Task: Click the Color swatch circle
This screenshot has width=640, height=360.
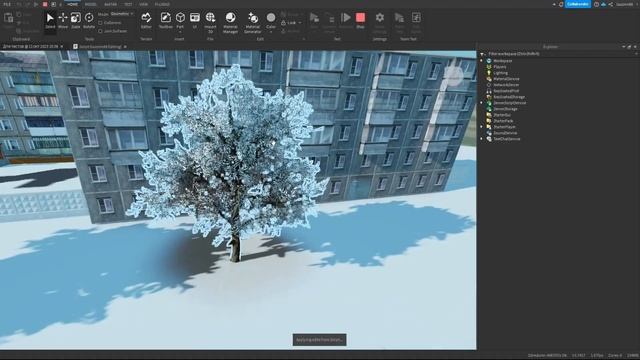Action: pos(271,18)
